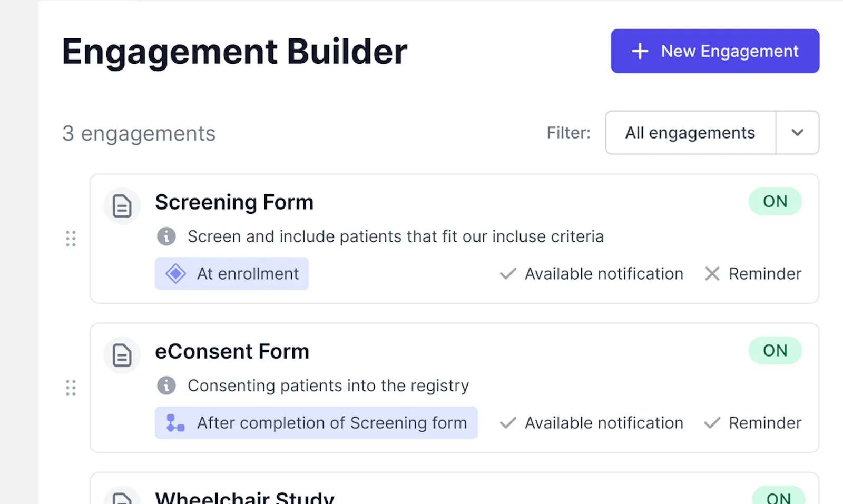This screenshot has height=504, width=843.
Task: Expand the filter chevron arrow
Action: pyautogui.click(x=798, y=133)
